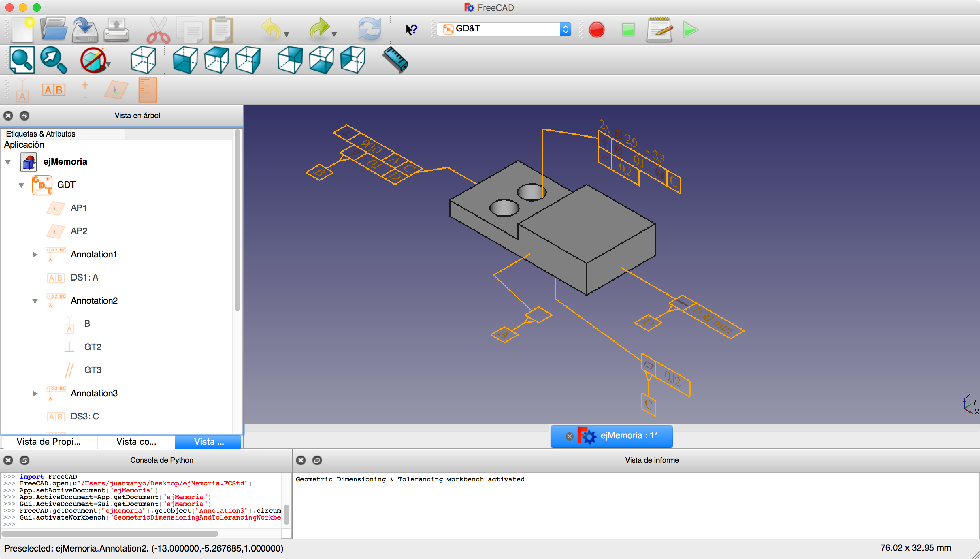
Task: Paste from clipboard
Action: click(221, 29)
